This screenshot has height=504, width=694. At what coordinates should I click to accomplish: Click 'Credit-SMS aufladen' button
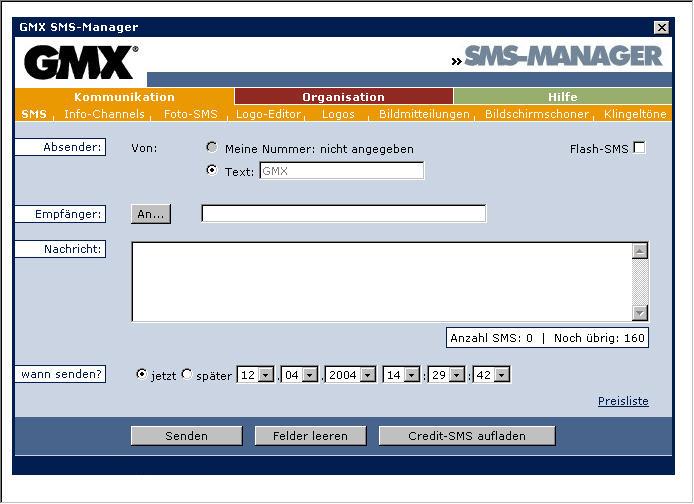467,436
